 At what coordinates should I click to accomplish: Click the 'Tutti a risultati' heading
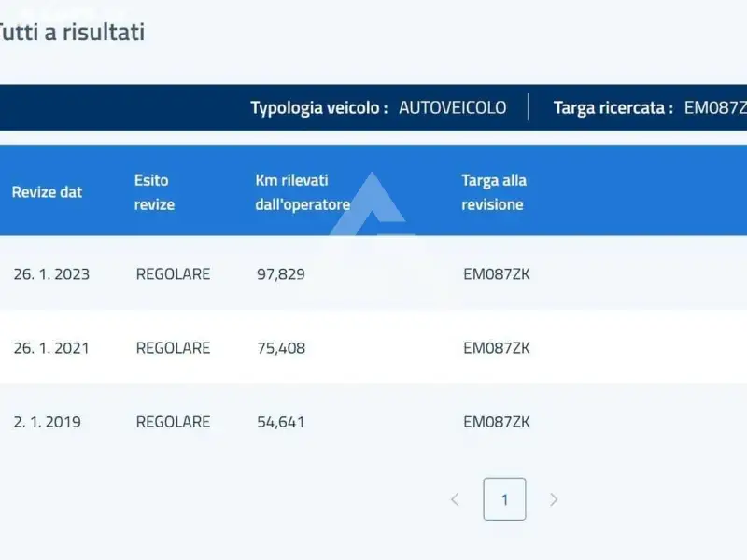[72, 33]
